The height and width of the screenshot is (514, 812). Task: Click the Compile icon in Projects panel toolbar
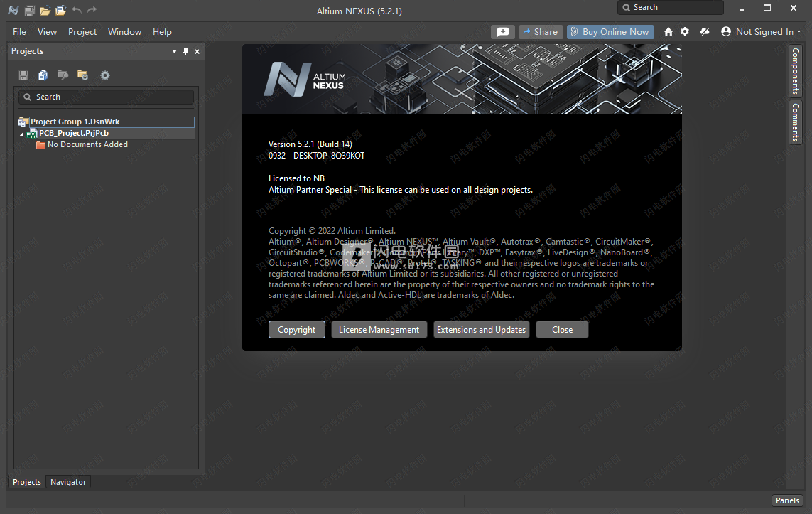(x=43, y=75)
